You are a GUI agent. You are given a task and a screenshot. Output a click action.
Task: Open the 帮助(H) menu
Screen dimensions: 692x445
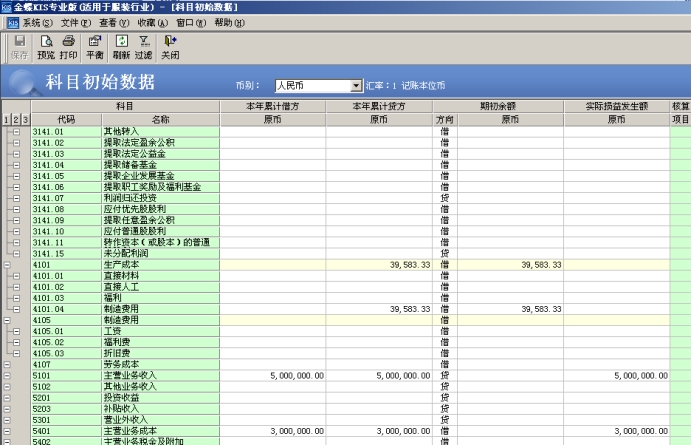(229, 23)
